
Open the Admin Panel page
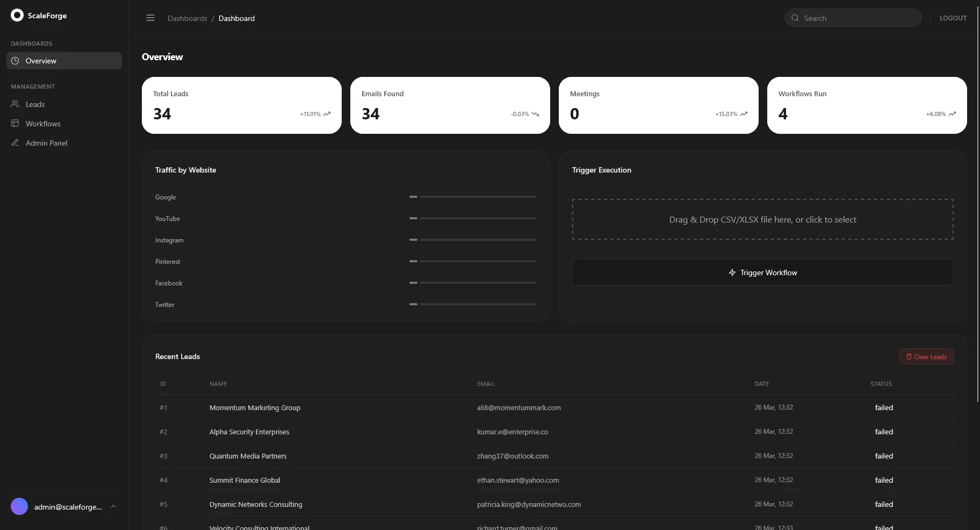coord(64,143)
